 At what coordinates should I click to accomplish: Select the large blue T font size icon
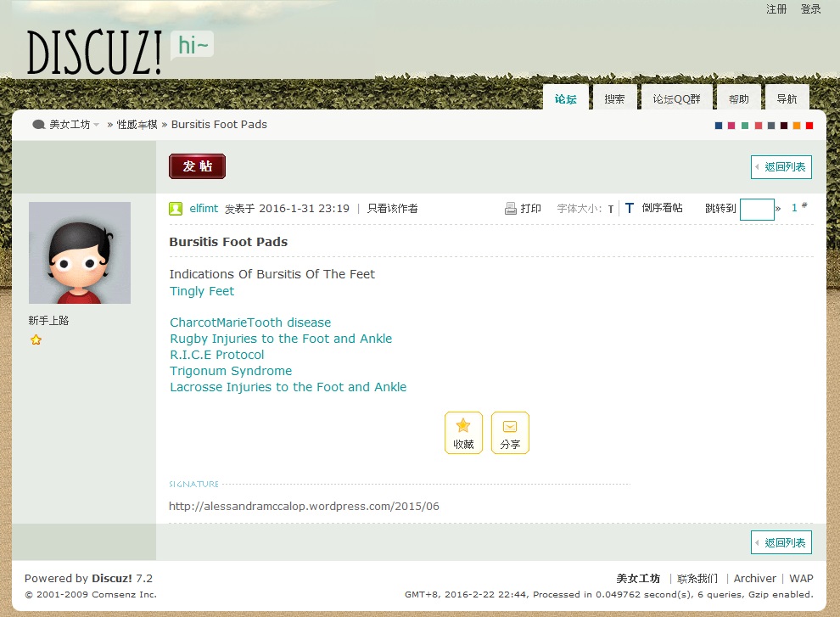pos(630,208)
